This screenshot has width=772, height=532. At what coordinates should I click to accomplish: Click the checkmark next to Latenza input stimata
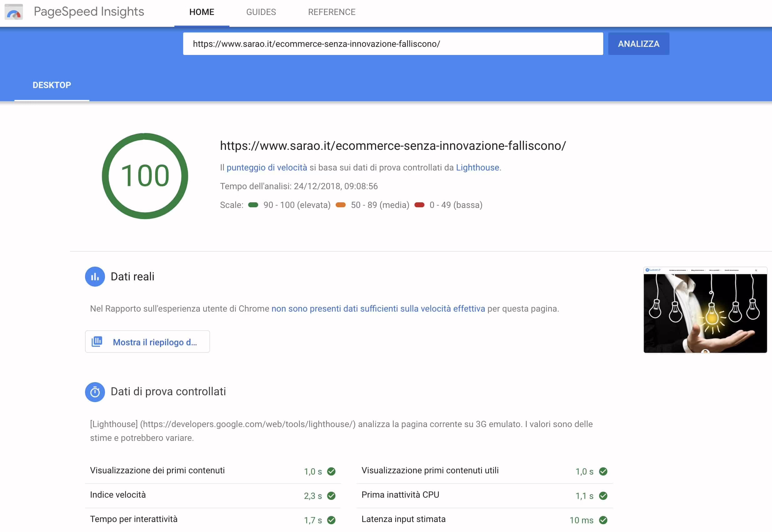tap(603, 520)
